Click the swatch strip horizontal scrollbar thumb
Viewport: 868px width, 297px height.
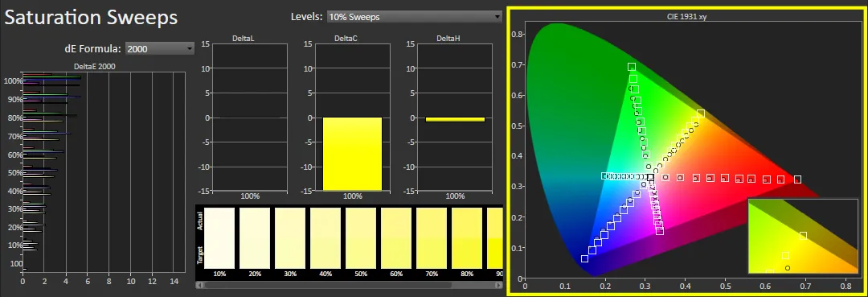point(328,286)
